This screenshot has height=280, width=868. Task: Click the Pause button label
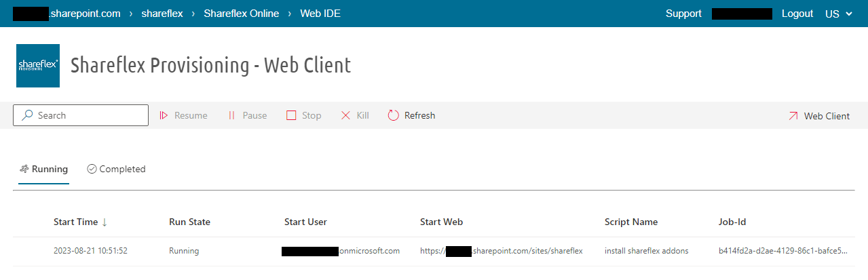[x=254, y=115]
